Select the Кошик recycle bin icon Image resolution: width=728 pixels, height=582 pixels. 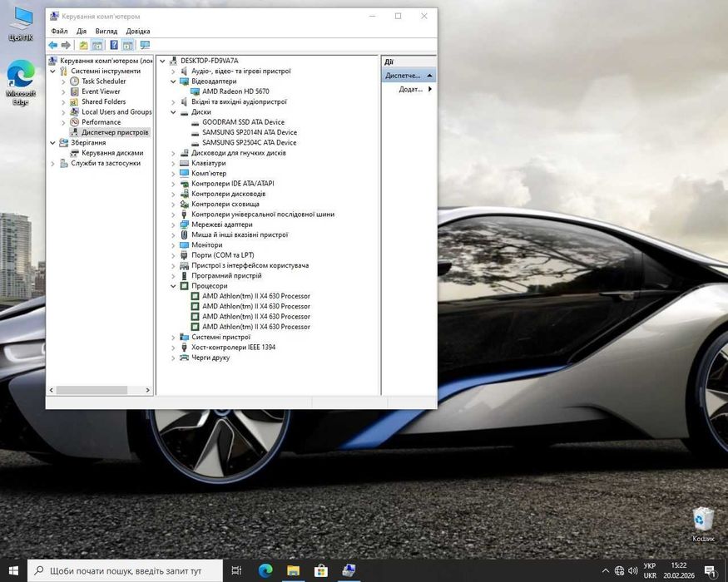coord(703,525)
